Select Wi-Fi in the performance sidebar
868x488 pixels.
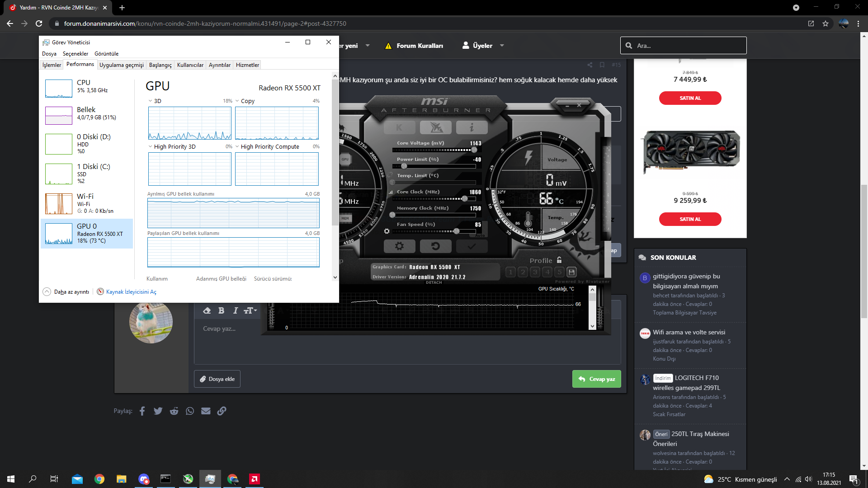[x=87, y=203]
